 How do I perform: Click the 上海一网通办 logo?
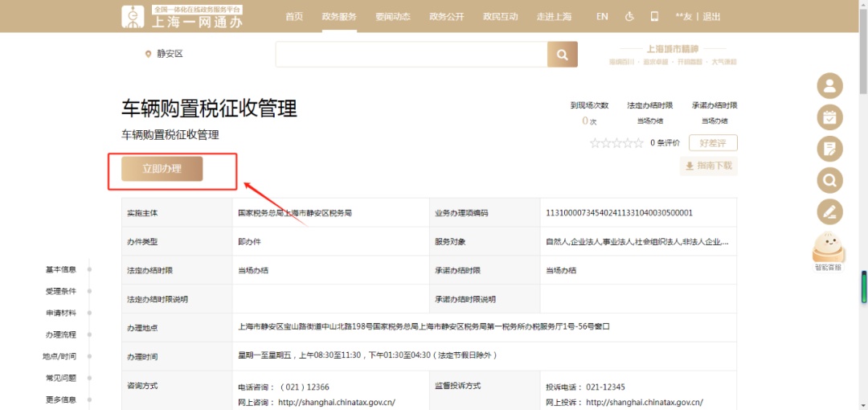click(182, 17)
